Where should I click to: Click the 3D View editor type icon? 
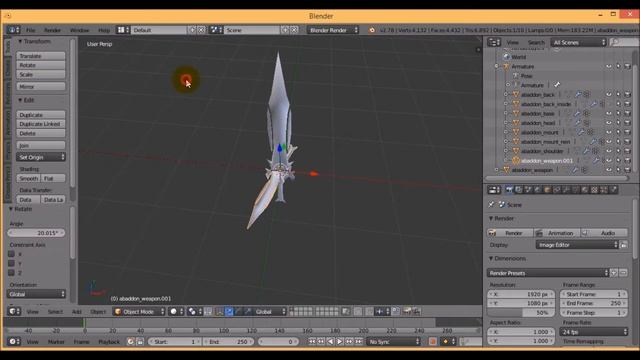pos(14,311)
